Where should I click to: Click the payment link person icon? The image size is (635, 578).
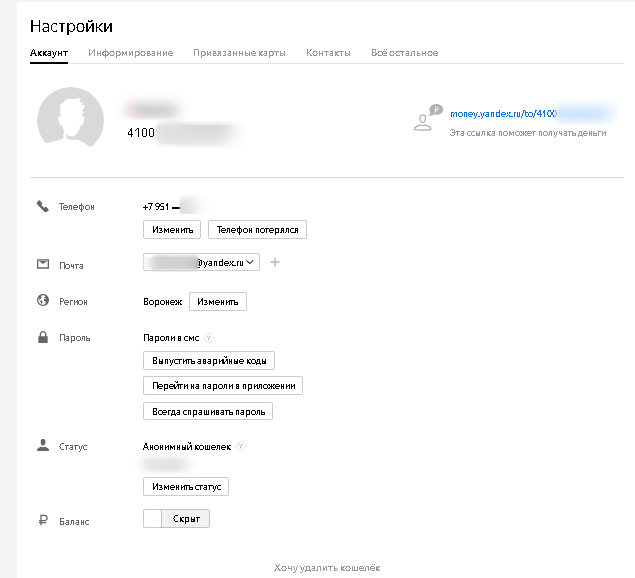pyautogui.click(x=427, y=117)
